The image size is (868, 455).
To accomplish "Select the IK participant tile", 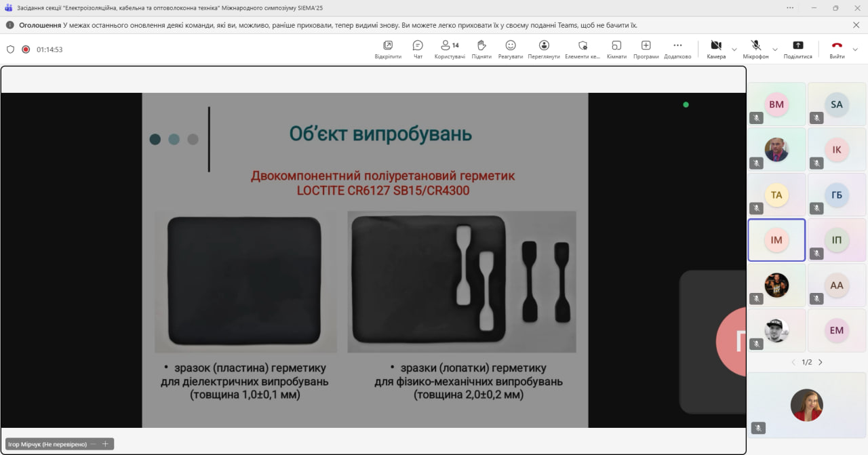I will point(837,149).
